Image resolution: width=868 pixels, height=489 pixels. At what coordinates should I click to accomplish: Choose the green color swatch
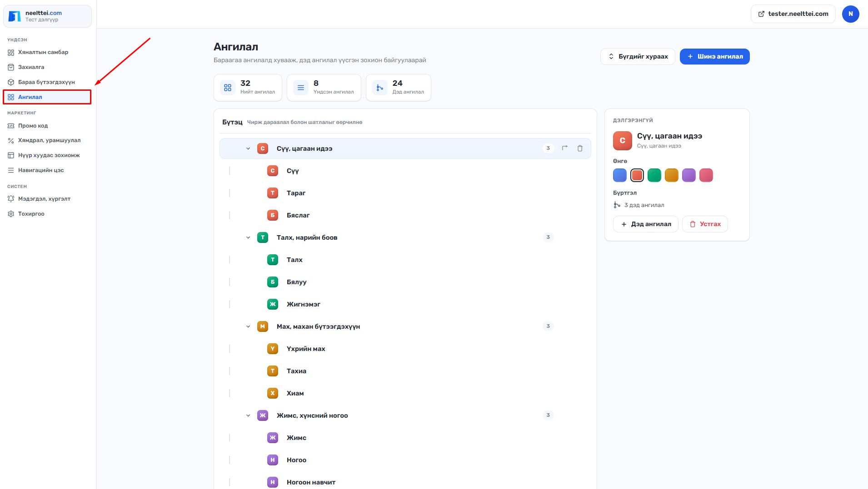coord(654,175)
